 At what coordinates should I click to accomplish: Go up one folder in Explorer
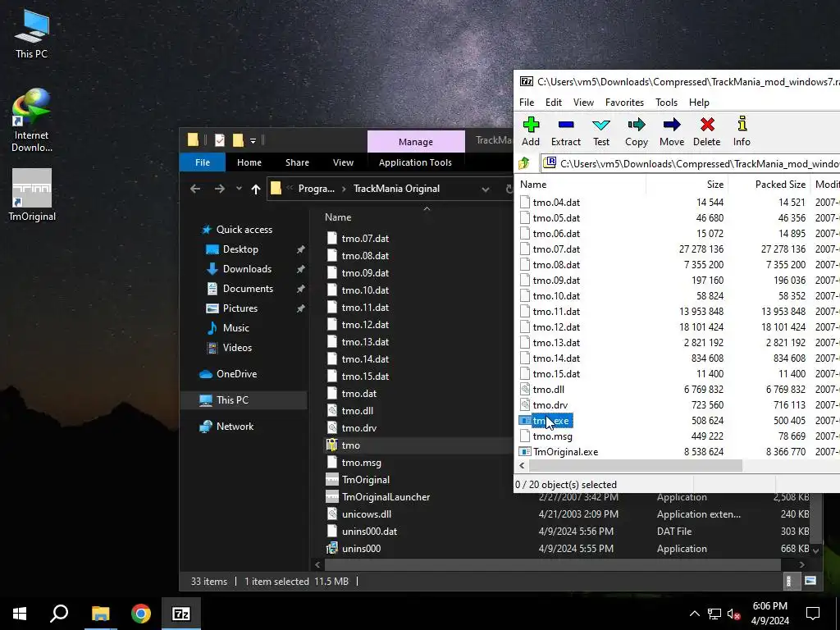[256, 189]
